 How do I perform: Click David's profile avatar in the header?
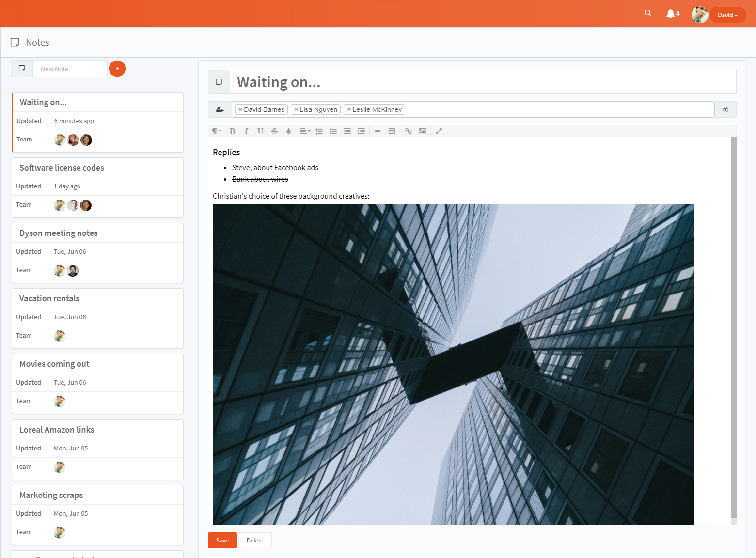point(700,15)
